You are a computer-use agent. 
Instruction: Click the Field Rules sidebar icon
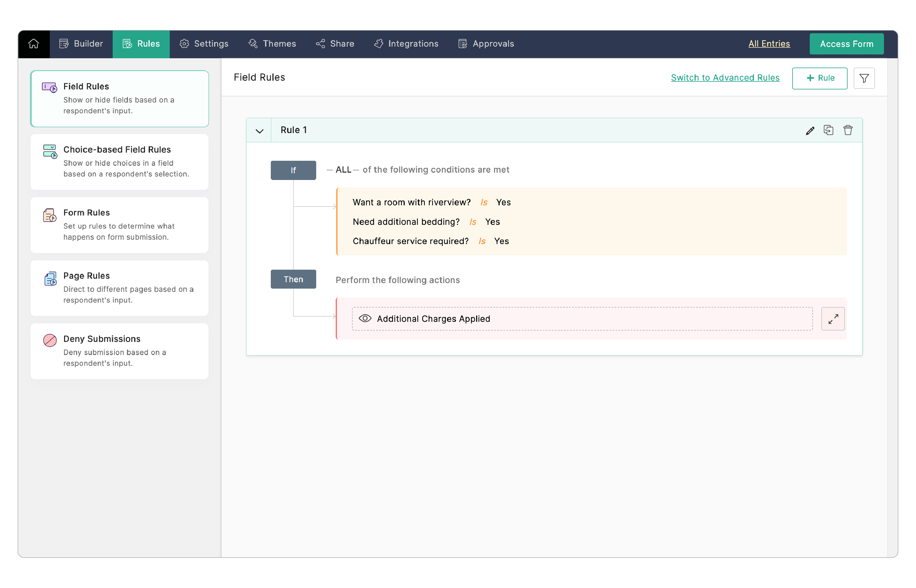pyautogui.click(x=49, y=88)
